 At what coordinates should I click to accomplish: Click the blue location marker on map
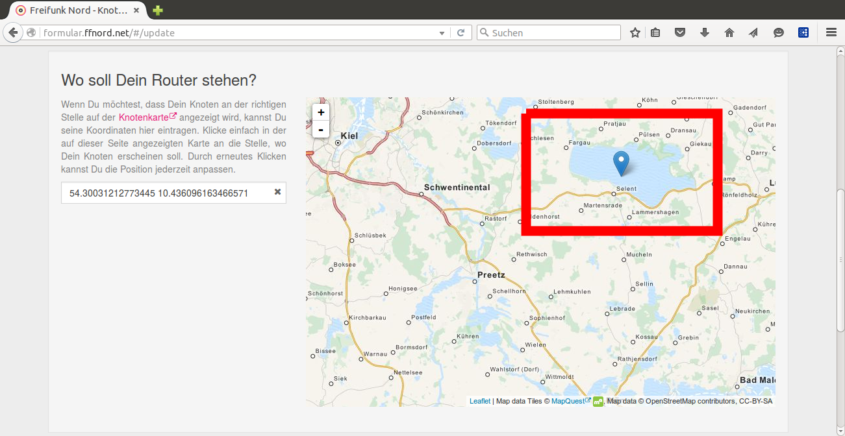621,163
